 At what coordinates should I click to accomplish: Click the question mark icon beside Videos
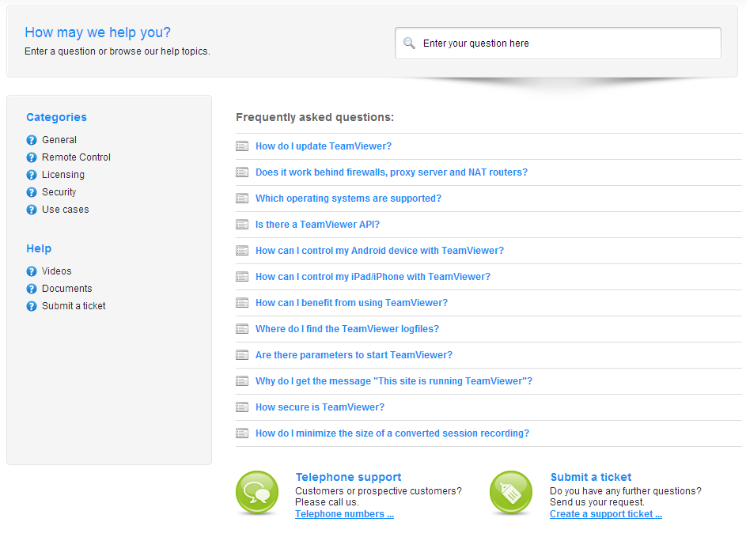point(32,271)
